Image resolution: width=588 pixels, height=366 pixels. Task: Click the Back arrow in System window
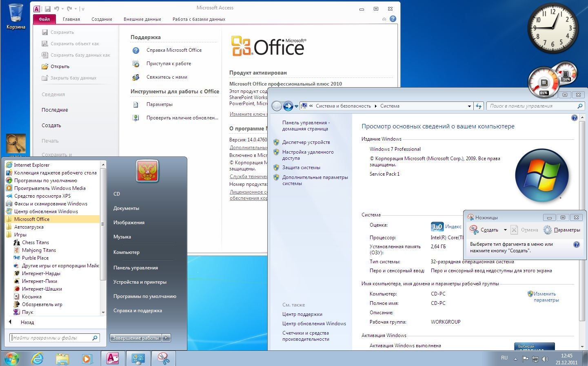(277, 106)
